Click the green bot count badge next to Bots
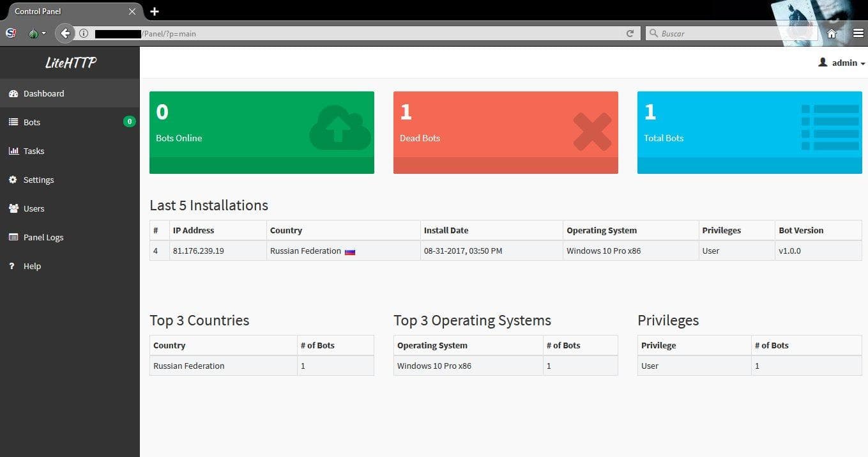The height and width of the screenshot is (457, 868). [x=129, y=121]
